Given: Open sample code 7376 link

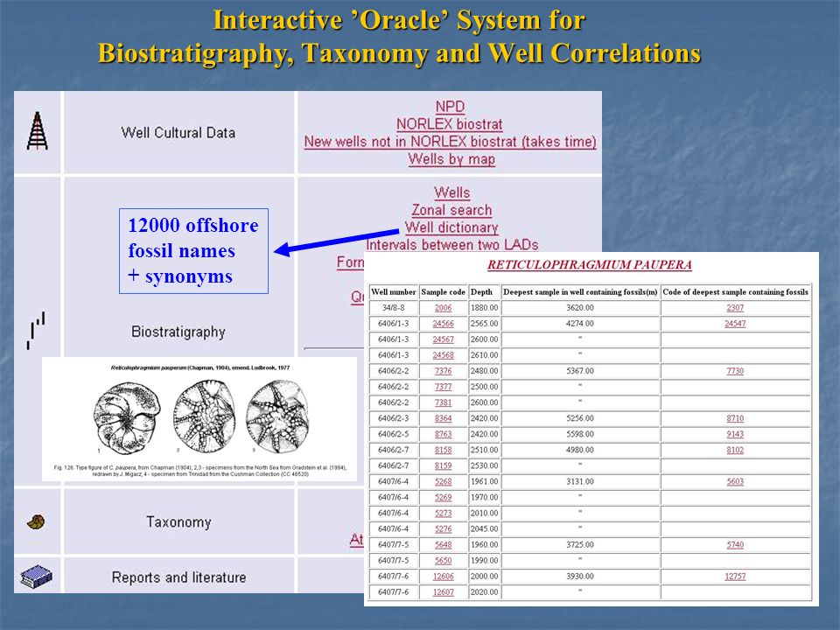Looking at the screenshot, I should [443, 371].
